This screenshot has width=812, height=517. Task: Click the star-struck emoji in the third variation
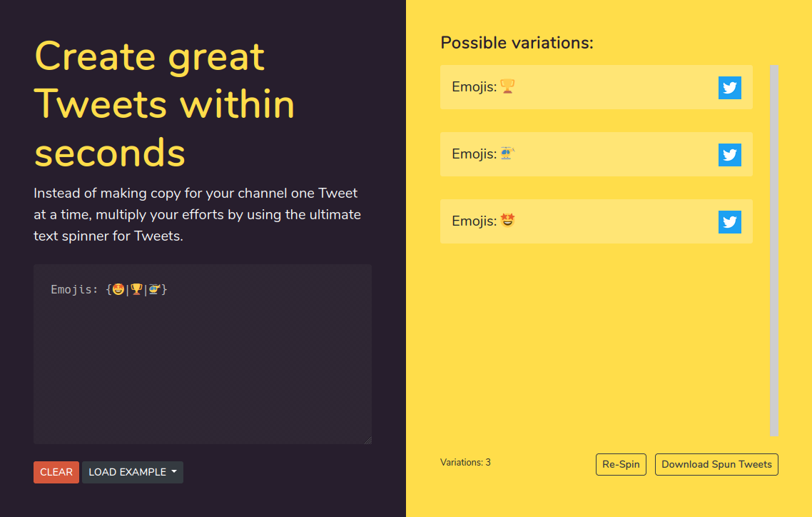point(507,221)
